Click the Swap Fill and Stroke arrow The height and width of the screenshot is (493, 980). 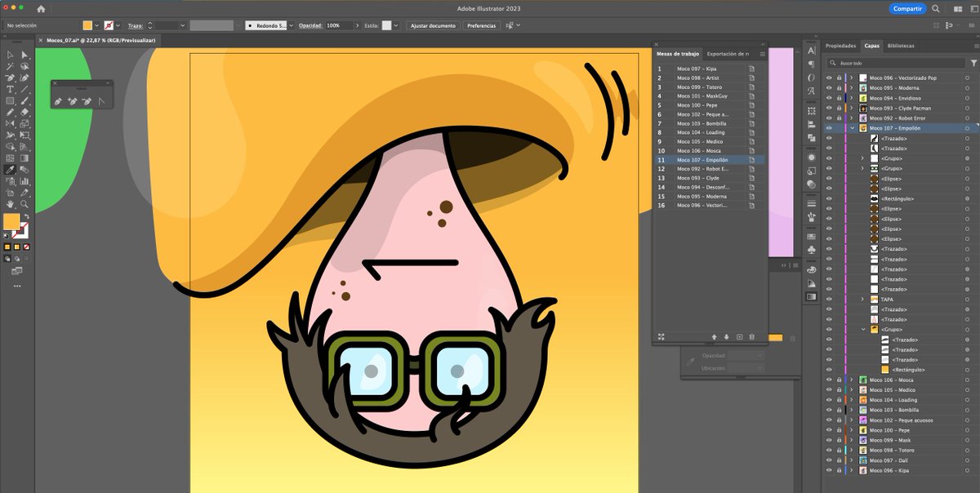coord(26,216)
